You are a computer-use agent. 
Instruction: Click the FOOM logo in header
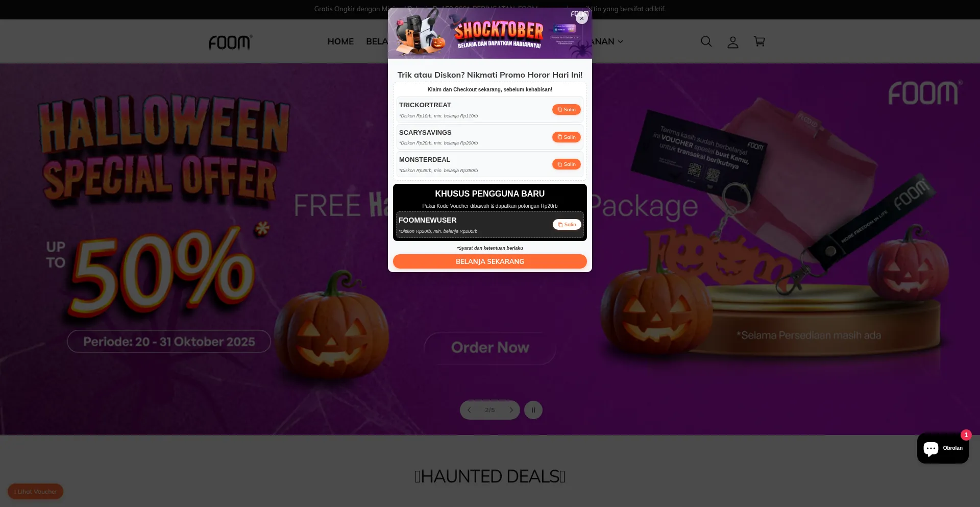coord(230,42)
